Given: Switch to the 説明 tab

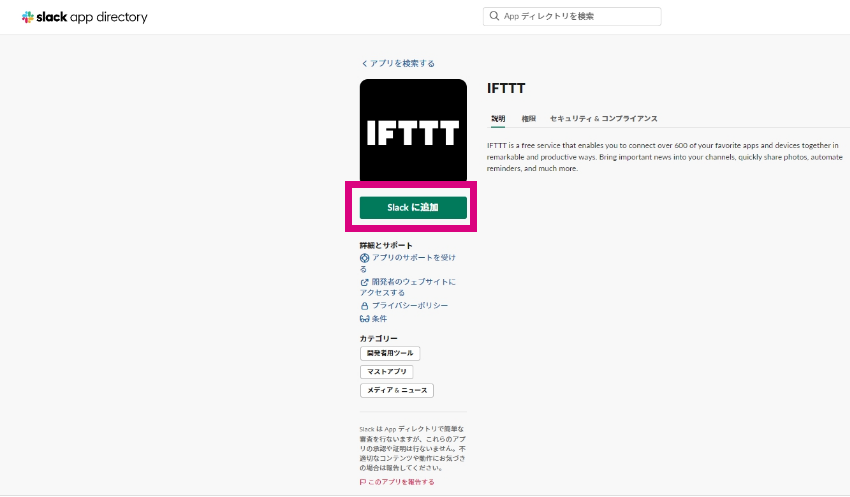Looking at the screenshot, I should pyautogui.click(x=498, y=119).
